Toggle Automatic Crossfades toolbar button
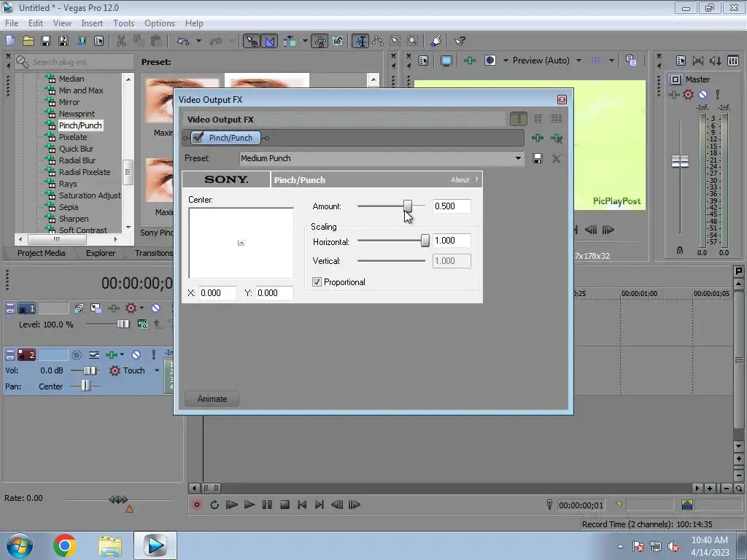The width and height of the screenshot is (747, 560). pyautogui.click(x=270, y=41)
